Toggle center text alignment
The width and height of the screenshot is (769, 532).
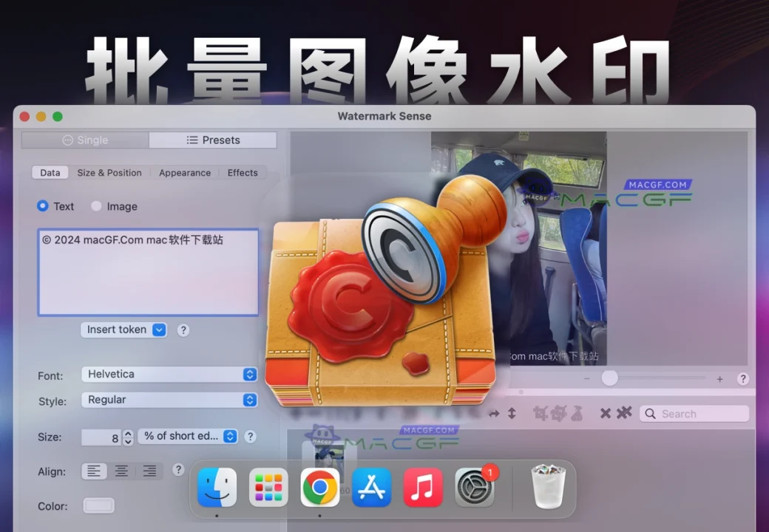tap(121, 471)
